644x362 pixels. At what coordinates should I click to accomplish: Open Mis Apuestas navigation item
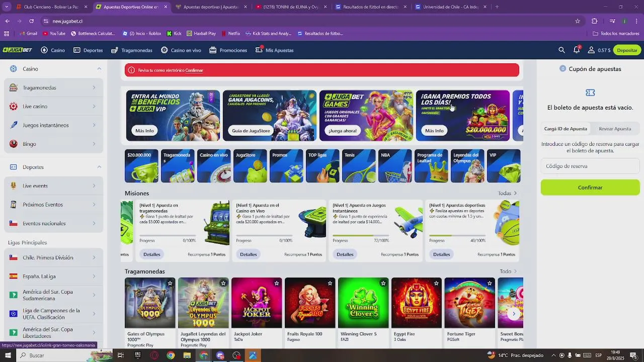pos(274,50)
